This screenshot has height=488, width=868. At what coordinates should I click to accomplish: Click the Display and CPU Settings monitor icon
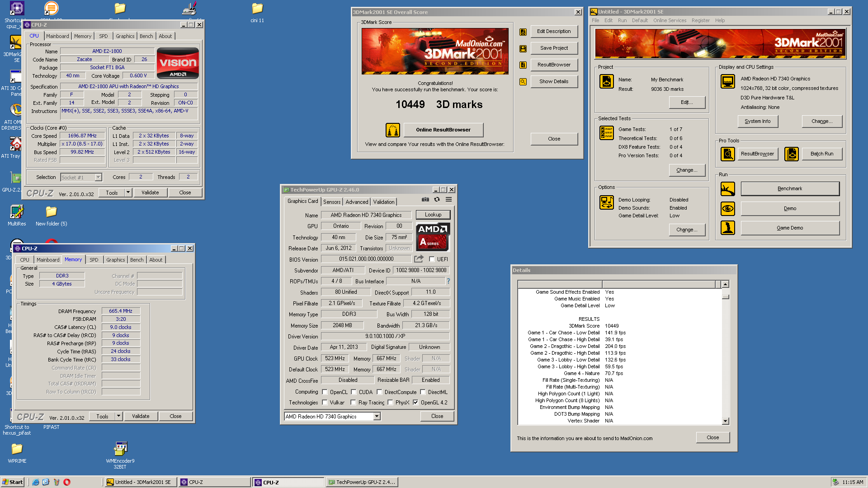[728, 81]
